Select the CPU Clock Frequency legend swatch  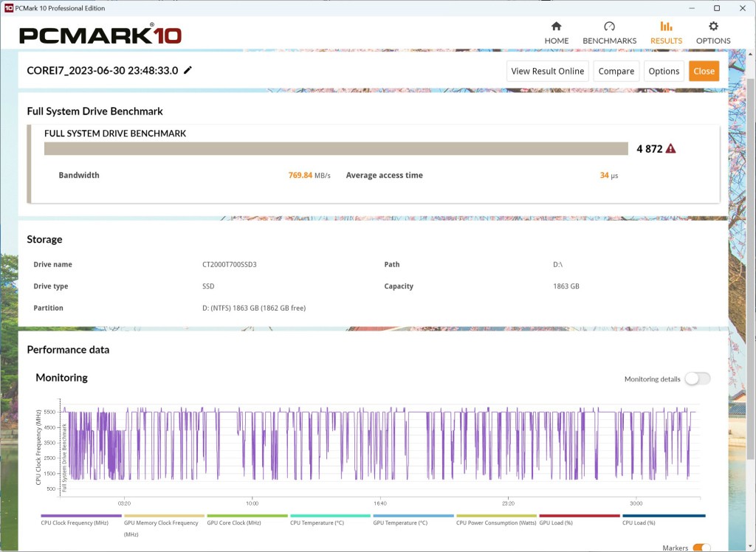tap(81, 516)
